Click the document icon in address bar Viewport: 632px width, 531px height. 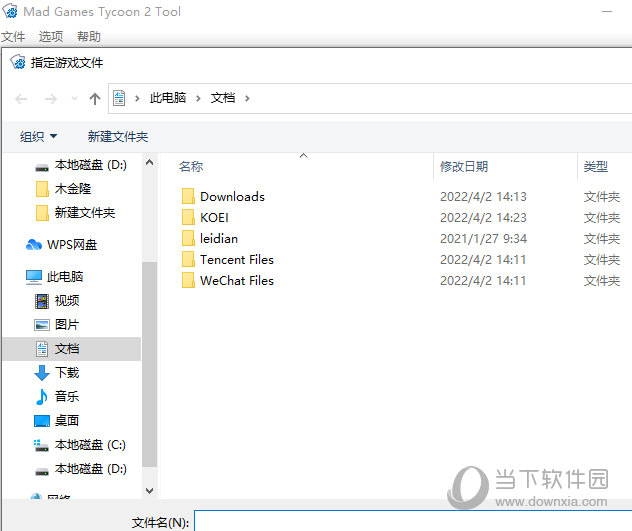[x=119, y=98]
